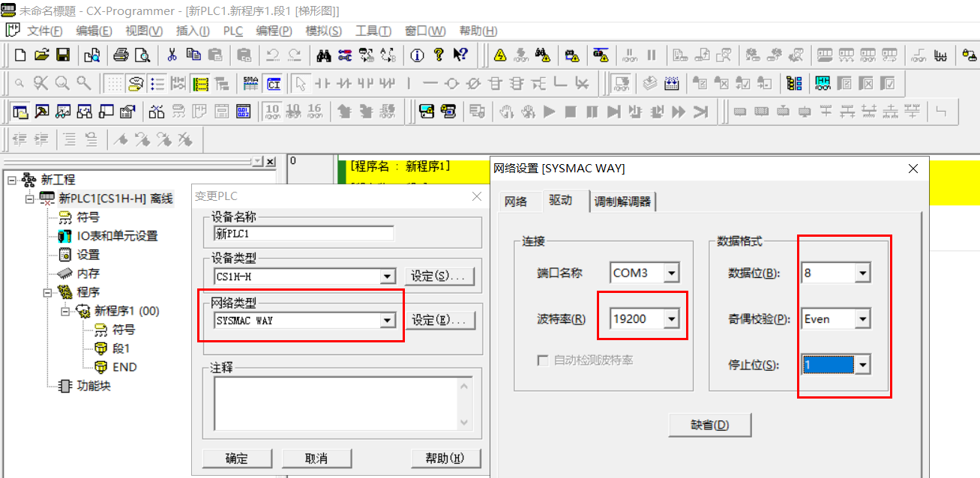Select the arrow selection pointer tool
Viewport: 980px width, 478px height.
(x=300, y=82)
